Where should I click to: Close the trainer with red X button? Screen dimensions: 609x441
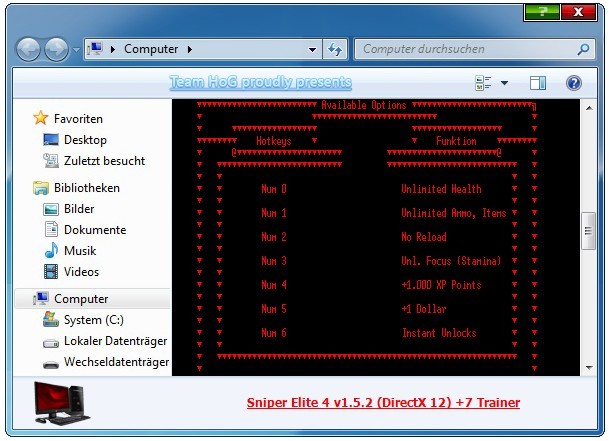click(579, 12)
